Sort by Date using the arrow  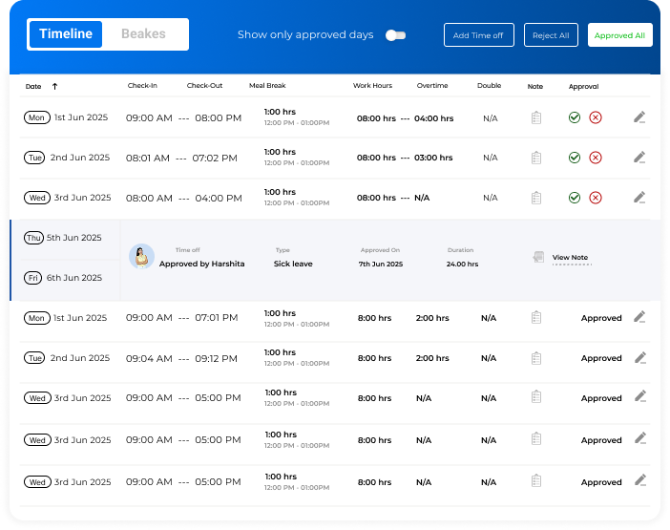click(x=54, y=86)
